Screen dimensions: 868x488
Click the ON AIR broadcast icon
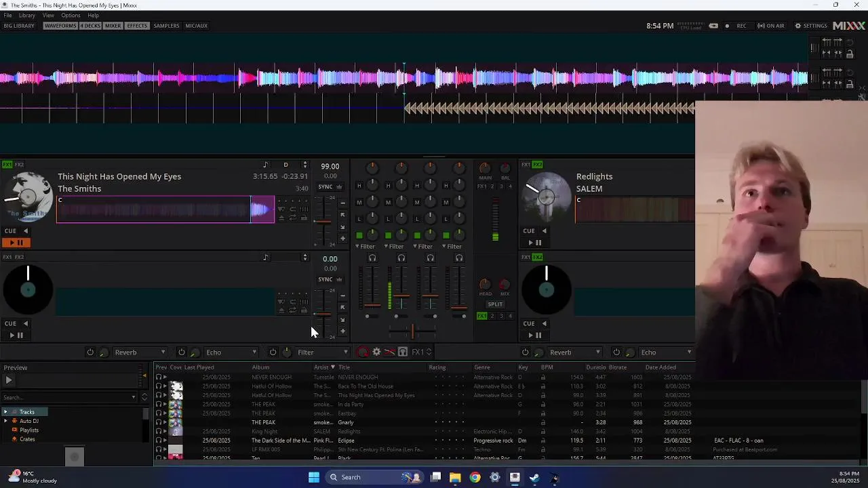pos(771,26)
